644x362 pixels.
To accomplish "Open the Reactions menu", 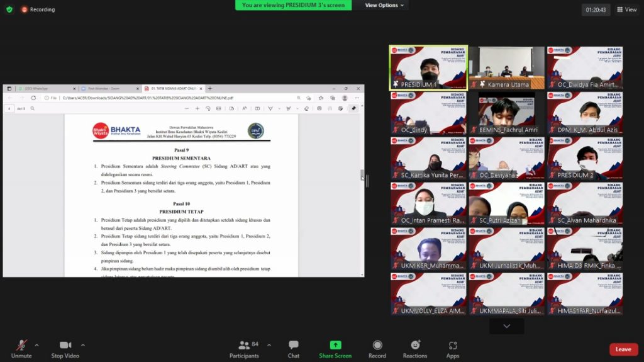I will 415,346.
